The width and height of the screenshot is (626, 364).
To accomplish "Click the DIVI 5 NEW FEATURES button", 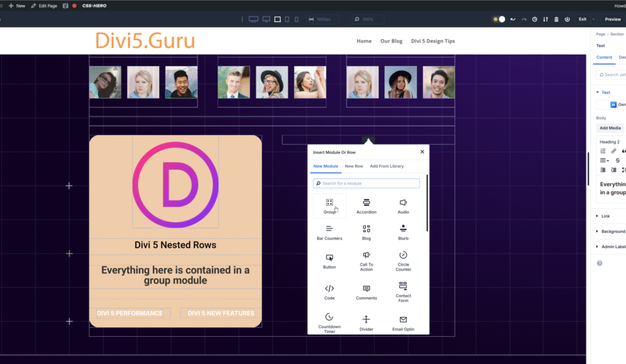I will (x=221, y=314).
